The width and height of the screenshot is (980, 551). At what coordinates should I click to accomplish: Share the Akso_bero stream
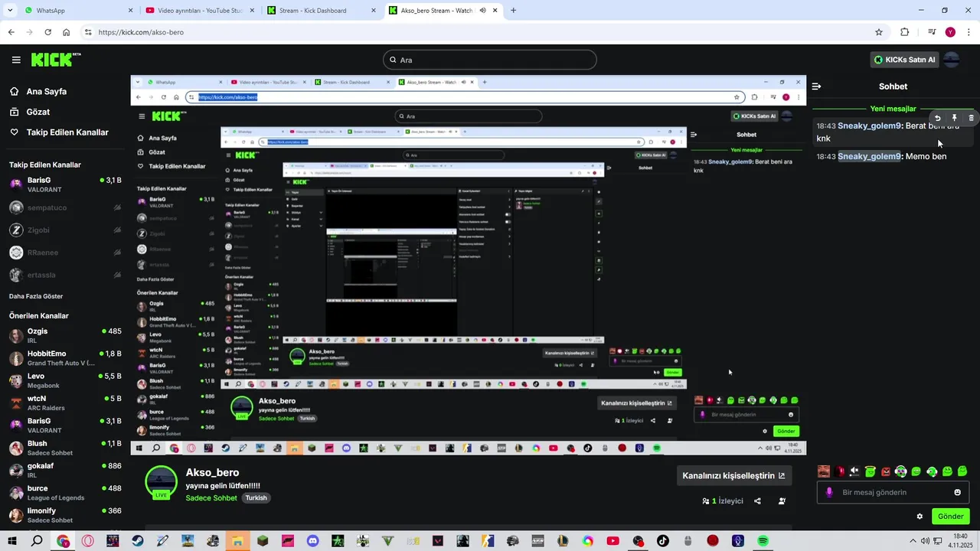click(x=757, y=501)
